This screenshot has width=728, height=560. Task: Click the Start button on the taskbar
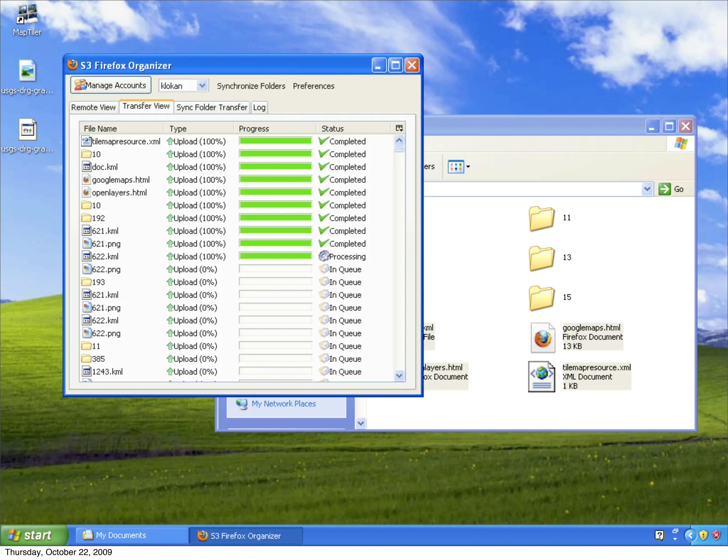33,535
